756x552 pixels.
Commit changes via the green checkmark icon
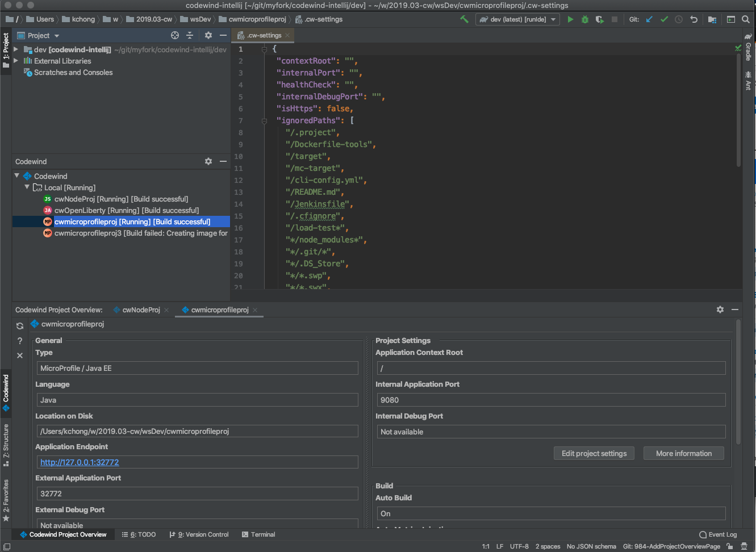[x=664, y=19]
